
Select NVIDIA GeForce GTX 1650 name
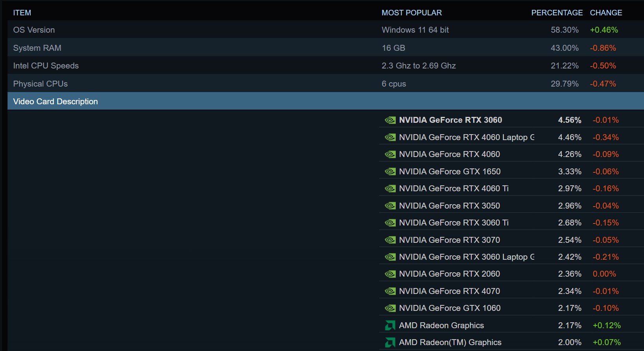tap(450, 172)
